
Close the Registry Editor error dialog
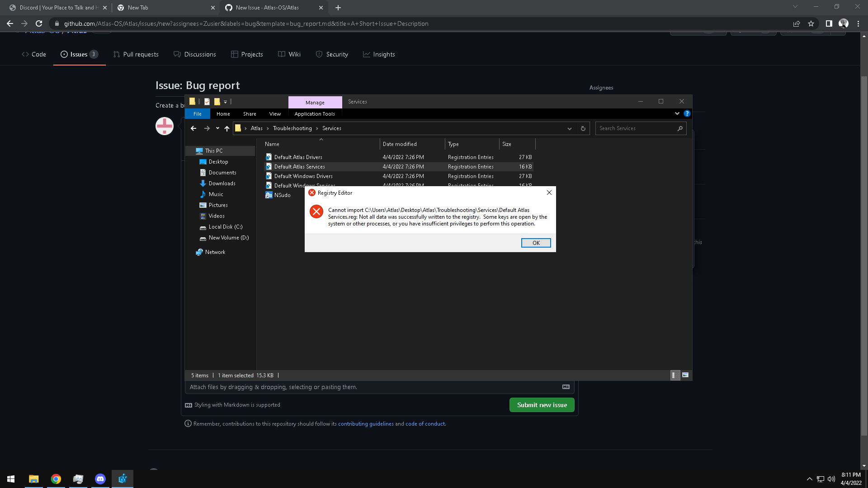pos(549,192)
